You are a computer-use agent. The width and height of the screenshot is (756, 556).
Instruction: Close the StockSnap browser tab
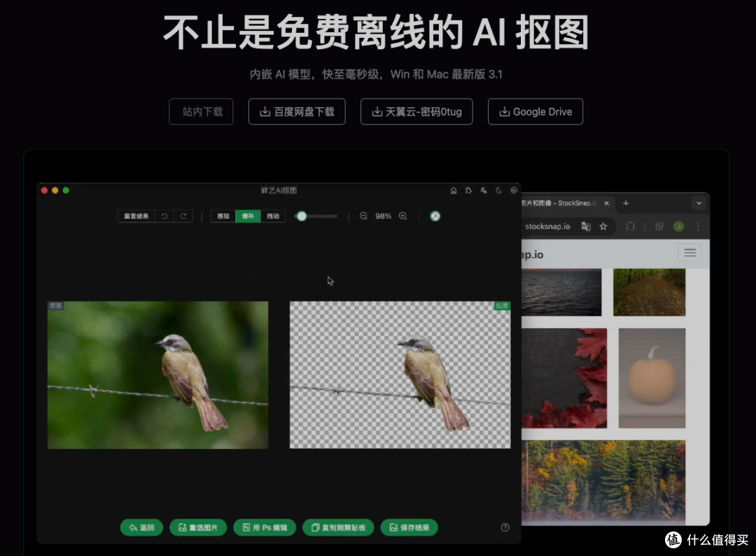coord(606,203)
